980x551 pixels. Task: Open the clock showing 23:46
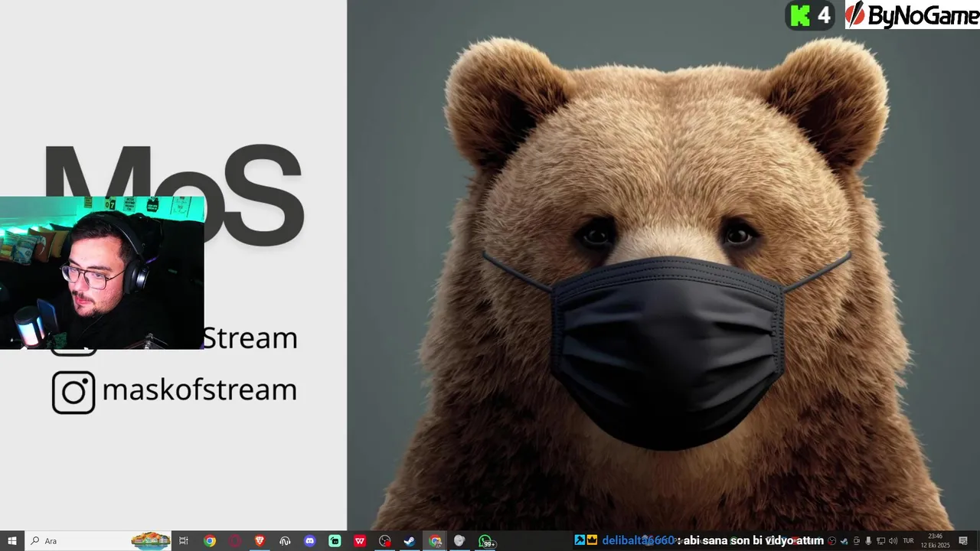(935, 541)
